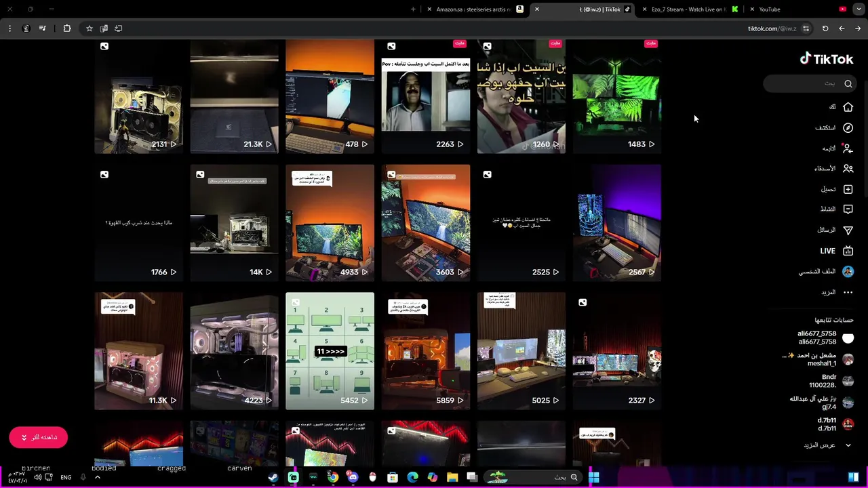The height and width of the screenshot is (488, 868).
Task: Open video with 14K views
Action: point(234,222)
